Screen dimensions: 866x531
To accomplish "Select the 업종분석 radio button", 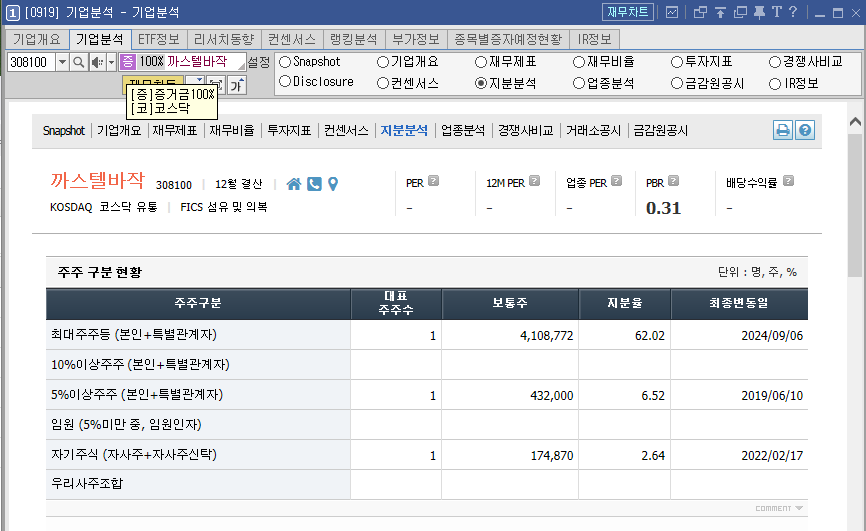I will click(579, 83).
